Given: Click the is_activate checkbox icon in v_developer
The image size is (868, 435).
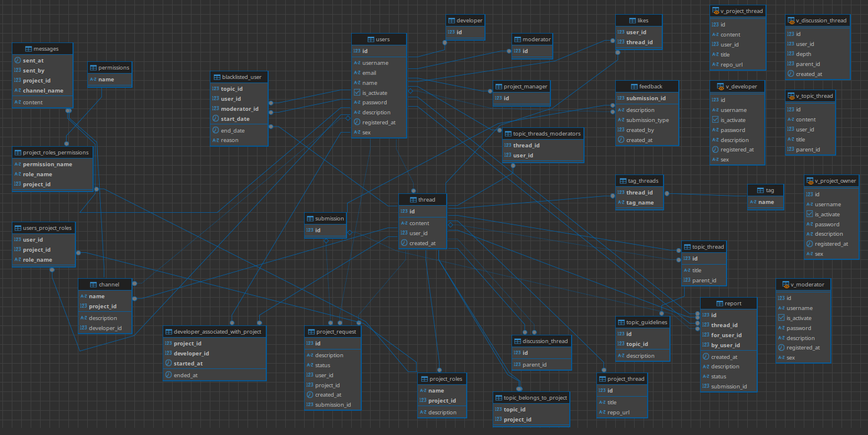Looking at the screenshot, I should 715,120.
